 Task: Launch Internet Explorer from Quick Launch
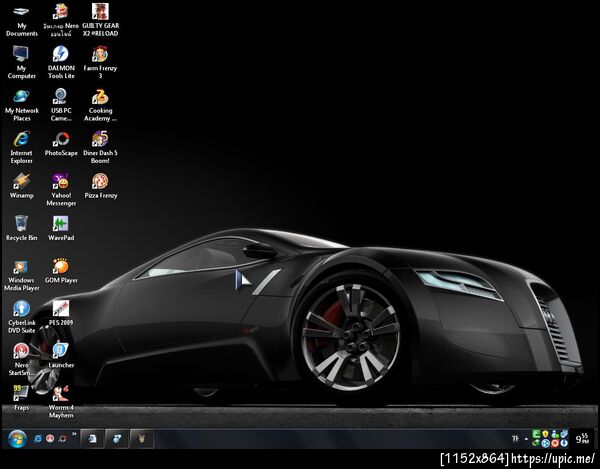[x=38, y=439]
